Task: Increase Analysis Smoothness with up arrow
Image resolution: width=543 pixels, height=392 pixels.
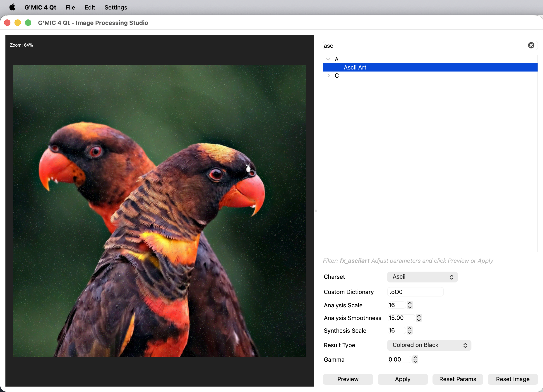Action: pos(419,316)
